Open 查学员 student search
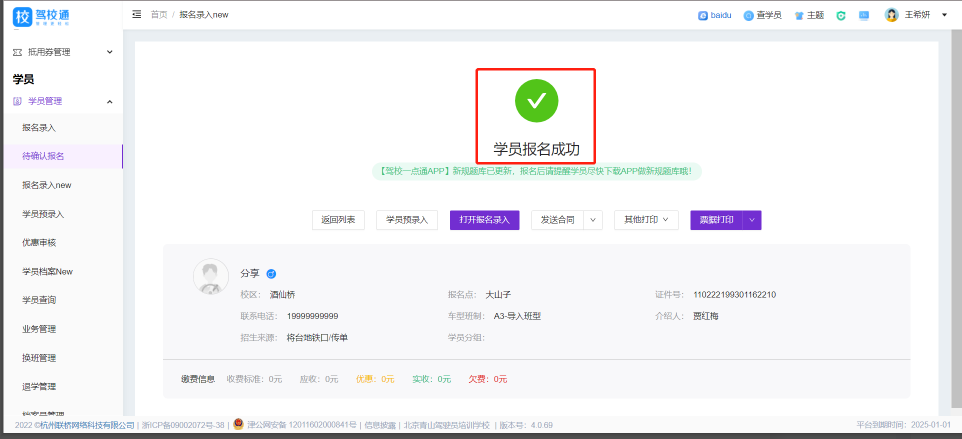This screenshot has height=439, width=962. point(763,15)
